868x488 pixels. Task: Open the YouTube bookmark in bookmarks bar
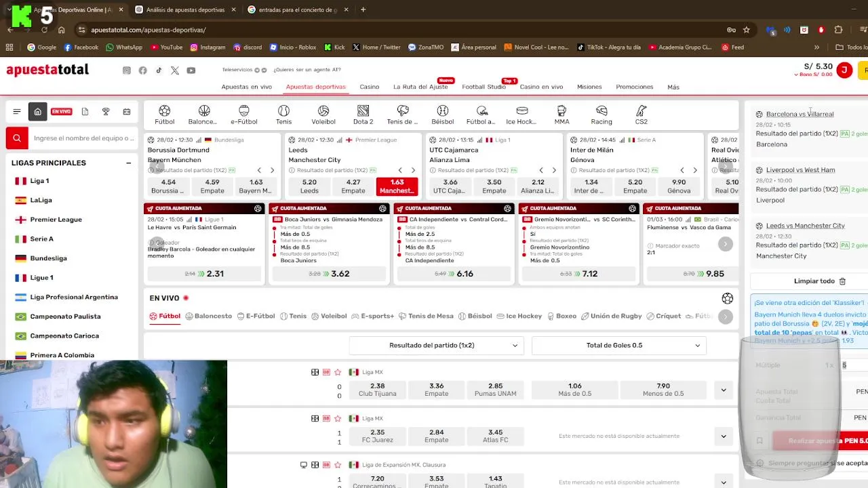tap(167, 47)
